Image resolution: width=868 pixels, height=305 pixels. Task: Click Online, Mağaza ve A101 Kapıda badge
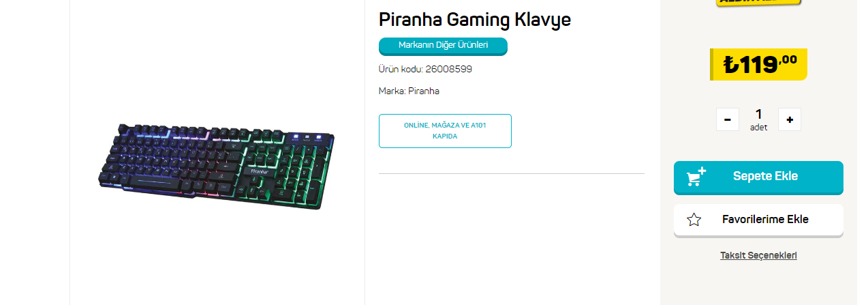click(x=445, y=131)
